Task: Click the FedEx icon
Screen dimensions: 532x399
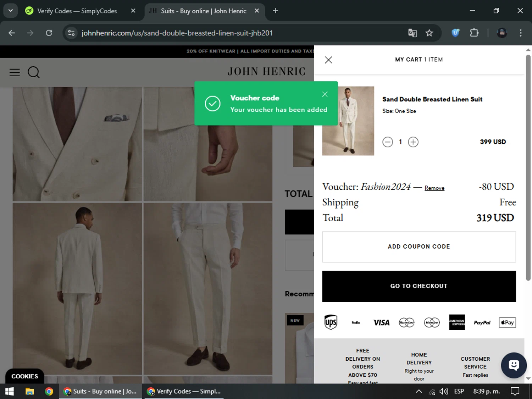Action: (356, 322)
